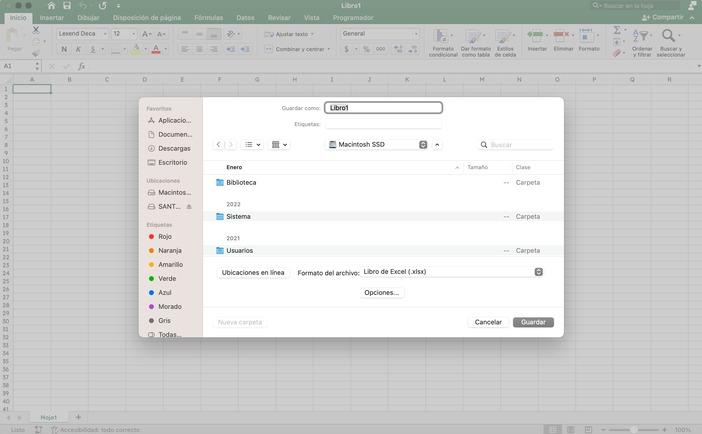Viewport: 702px width, 434px height.
Task: Sort by the Enero column header
Action: (234, 167)
